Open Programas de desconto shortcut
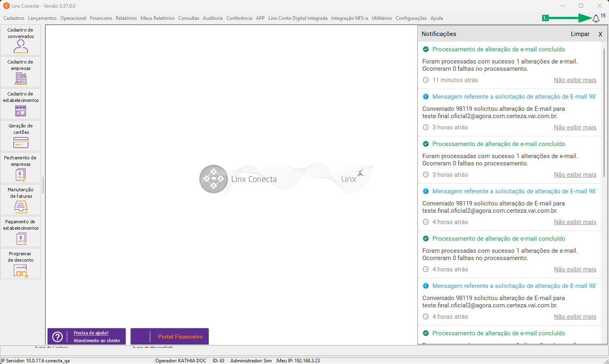 (x=21, y=264)
